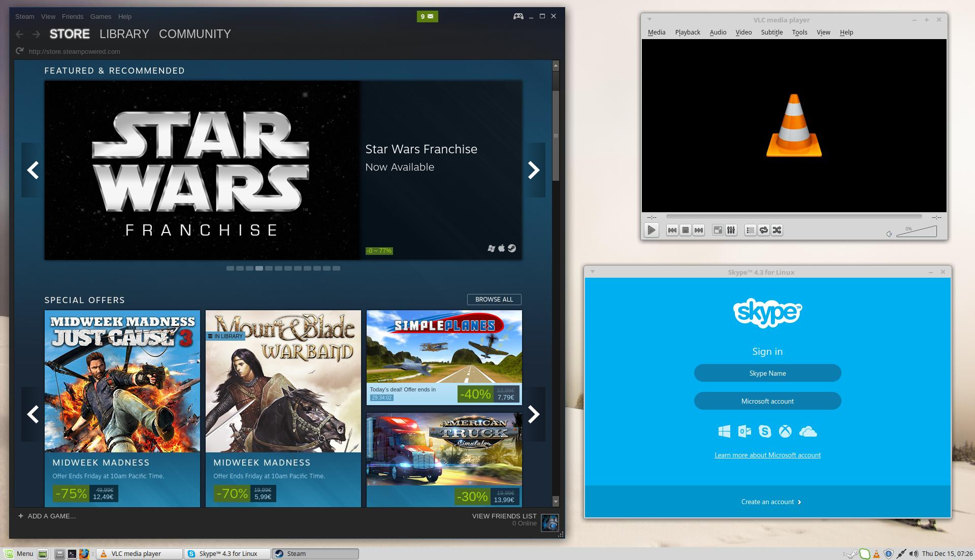
Task: Open the Steam menu in menu bar
Action: tap(25, 16)
